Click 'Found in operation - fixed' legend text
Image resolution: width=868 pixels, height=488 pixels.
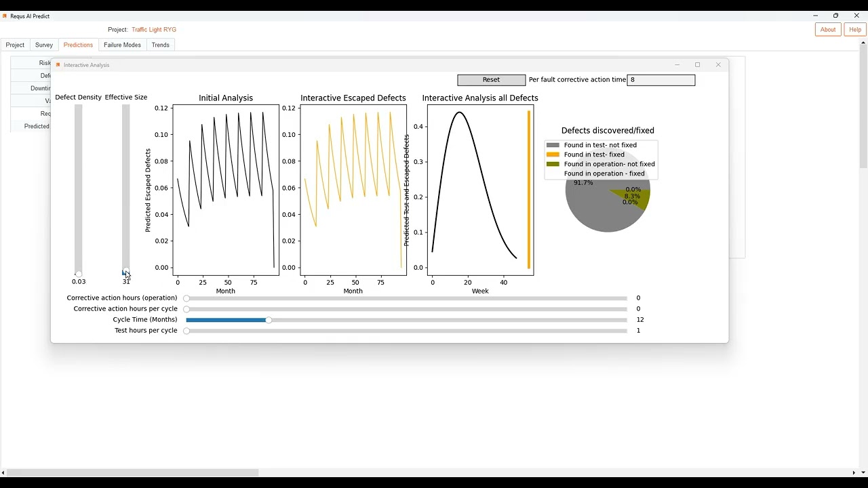pyautogui.click(x=604, y=174)
